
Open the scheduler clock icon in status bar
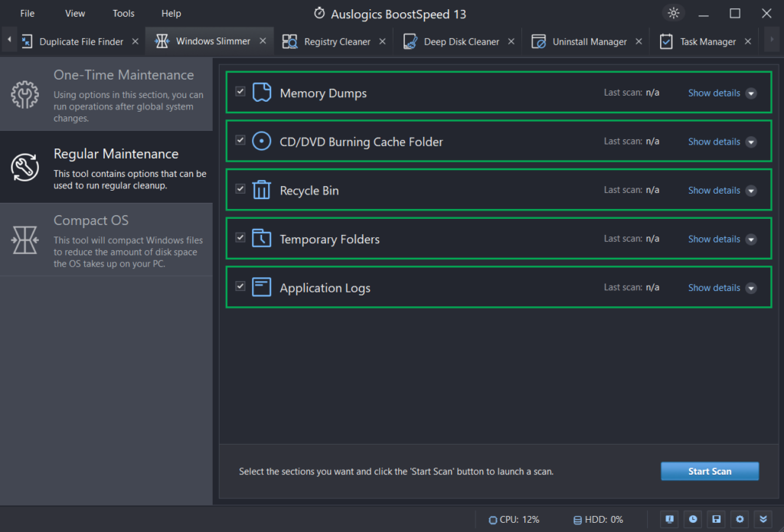692,519
